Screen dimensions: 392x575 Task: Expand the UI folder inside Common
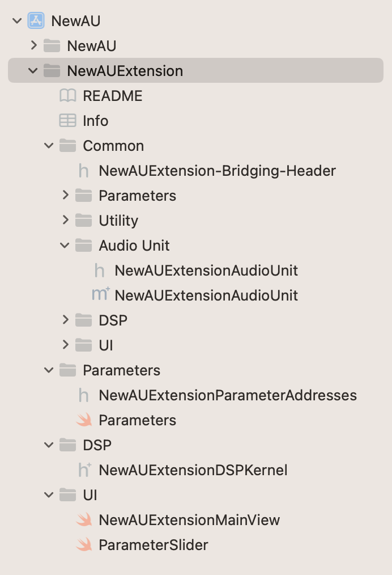(x=65, y=345)
